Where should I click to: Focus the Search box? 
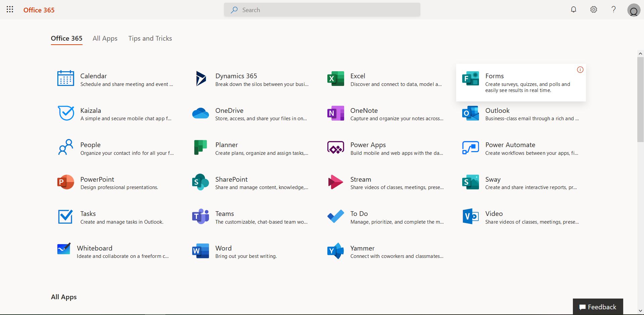point(322,10)
